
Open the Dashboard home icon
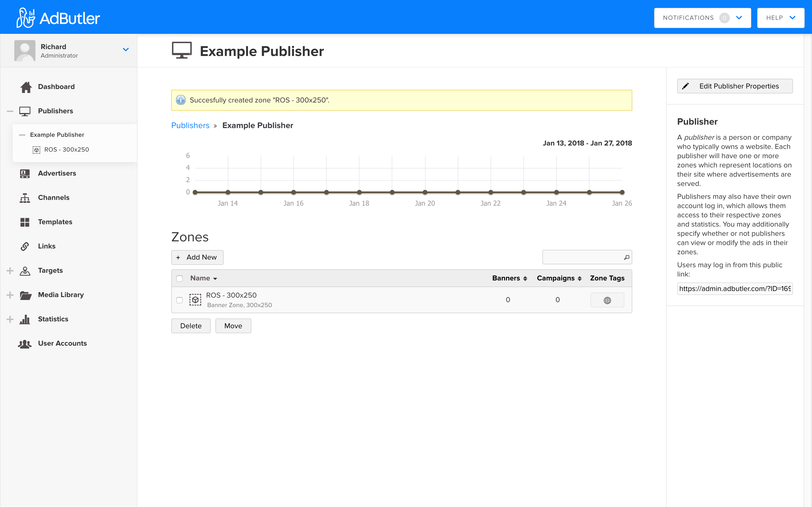point(26,87)
